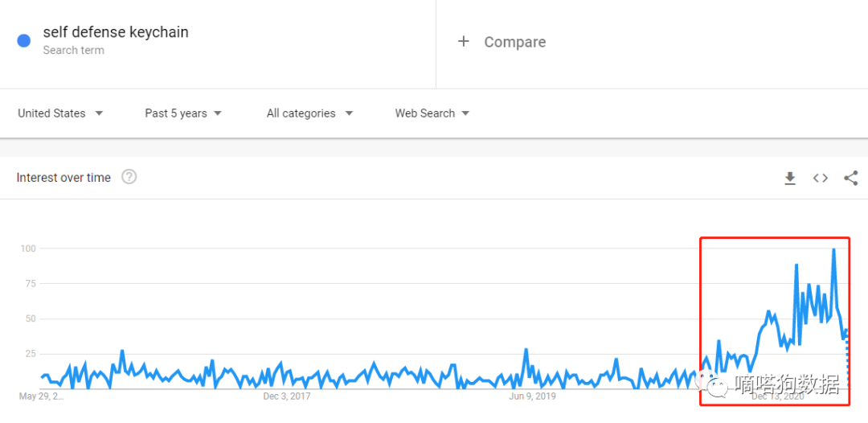The width and height of the screenshot is (868, 423).
Task: Click the 100 label on the vertical axis
Action: pos(28,248)
